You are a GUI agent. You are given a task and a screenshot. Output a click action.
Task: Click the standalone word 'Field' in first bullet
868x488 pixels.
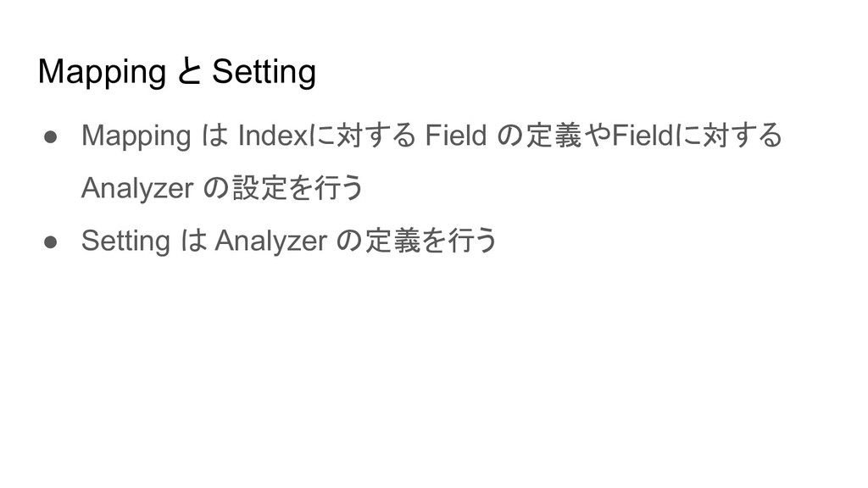coord(455,136)
